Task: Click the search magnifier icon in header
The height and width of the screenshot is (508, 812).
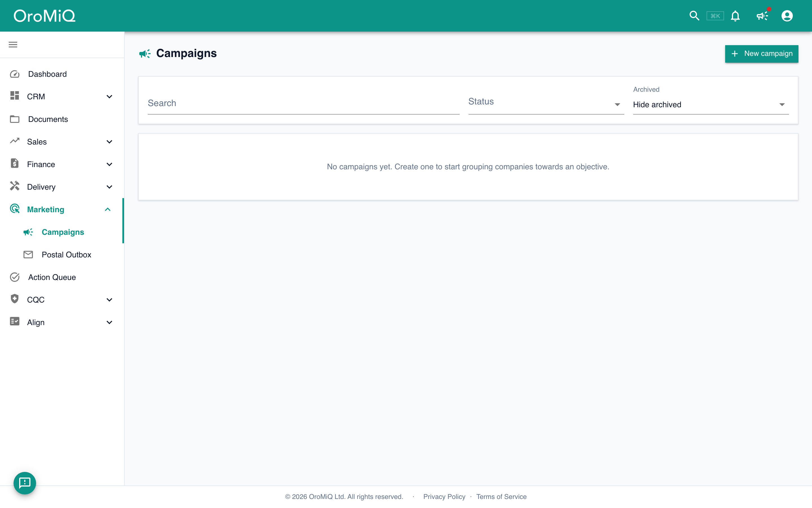Action: click(694, 16)
